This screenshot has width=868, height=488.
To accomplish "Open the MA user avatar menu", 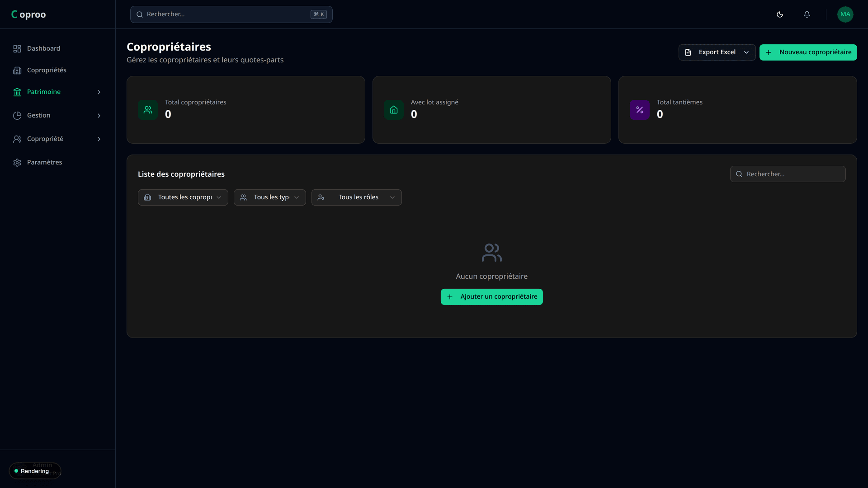I will tap(845, 14).
